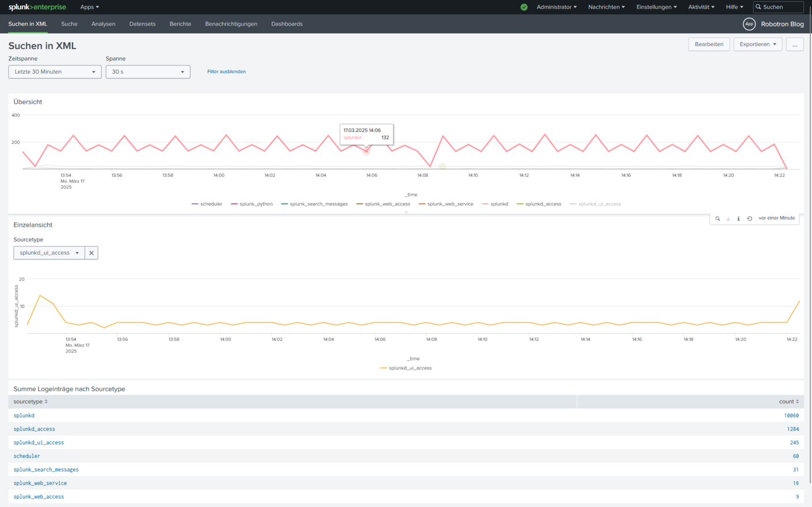Screen dimensions: 812x507
Task: Click the Robotron Blog app label
Action: pos(782,24)
